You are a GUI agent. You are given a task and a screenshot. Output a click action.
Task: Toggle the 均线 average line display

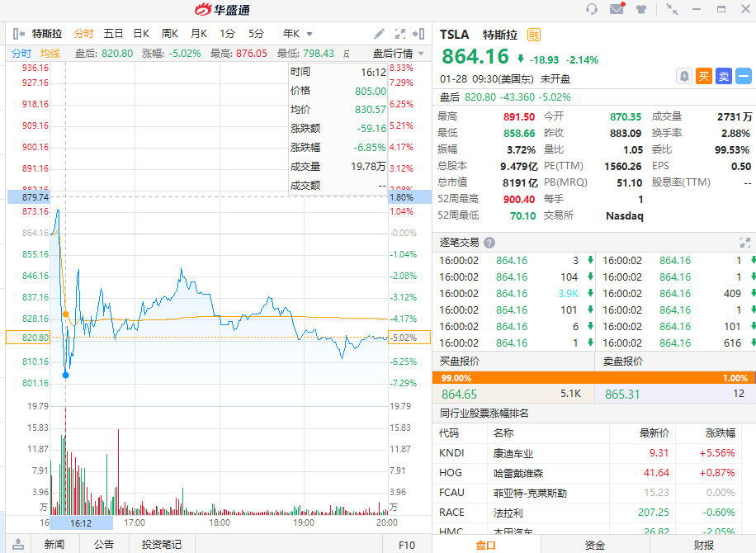50,54
